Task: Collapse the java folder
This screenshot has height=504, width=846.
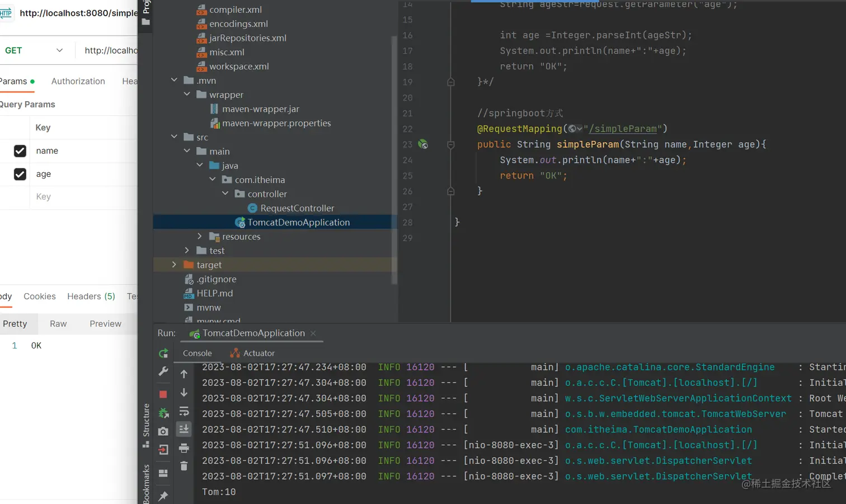Action: coord(200,166)
